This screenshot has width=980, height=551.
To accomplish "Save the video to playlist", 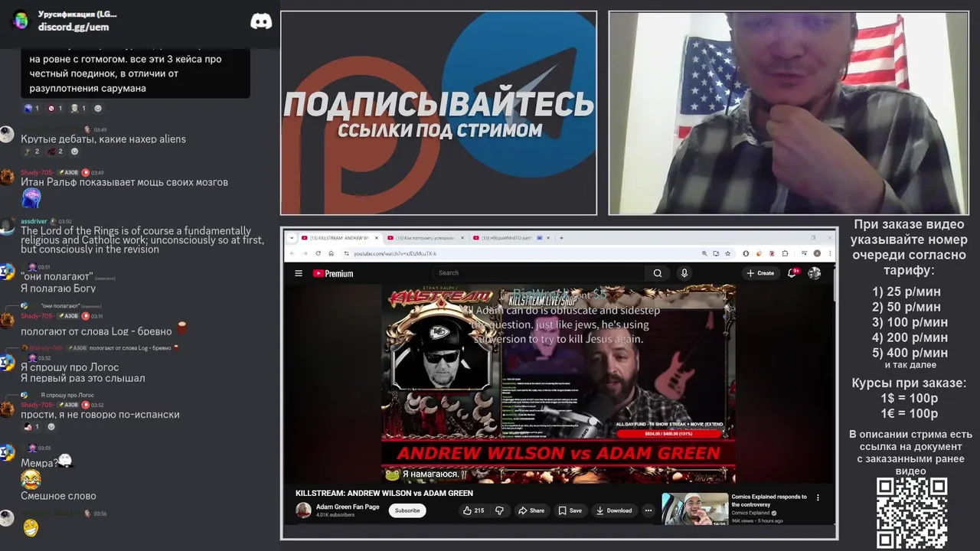I will (570, 510).
